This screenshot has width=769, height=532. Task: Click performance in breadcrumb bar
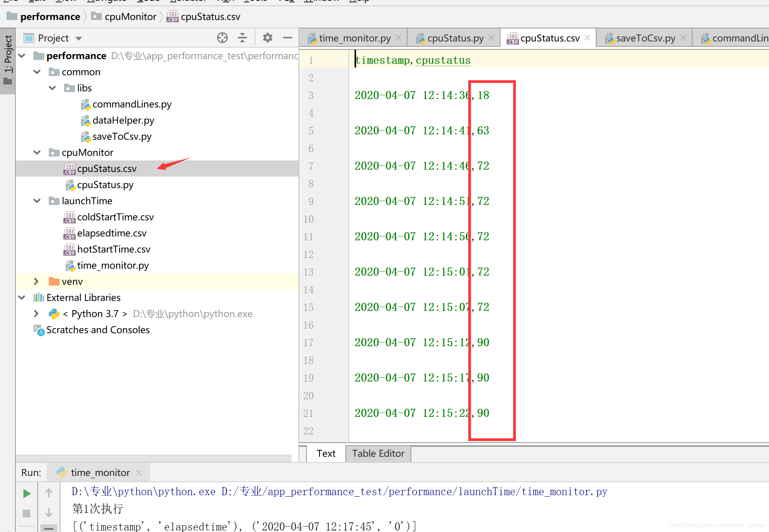pyautogui.click(x=50, y=17)
